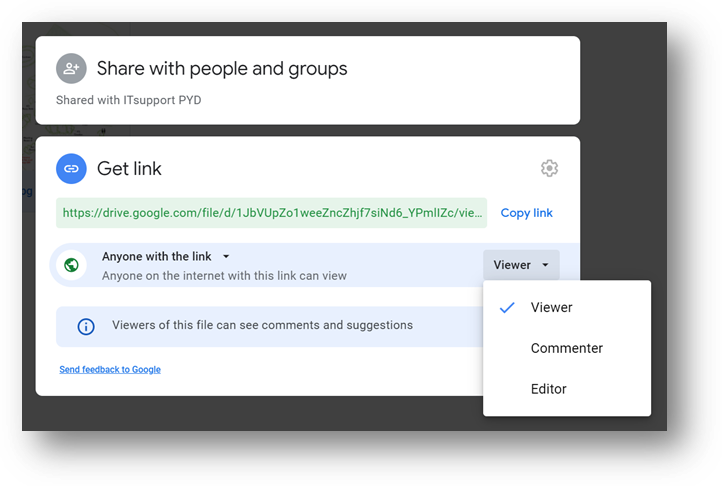The height and width of the screenshot is (486, 722).
Task: Click the Share with people and groups heading
Action: point(222,69)
